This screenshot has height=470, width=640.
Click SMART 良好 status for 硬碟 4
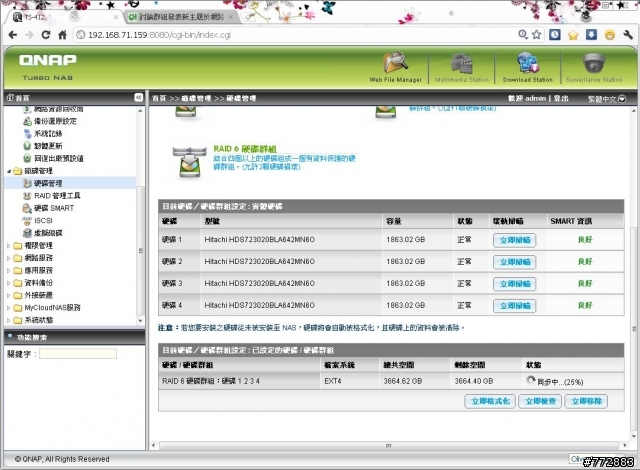point(585,305)
